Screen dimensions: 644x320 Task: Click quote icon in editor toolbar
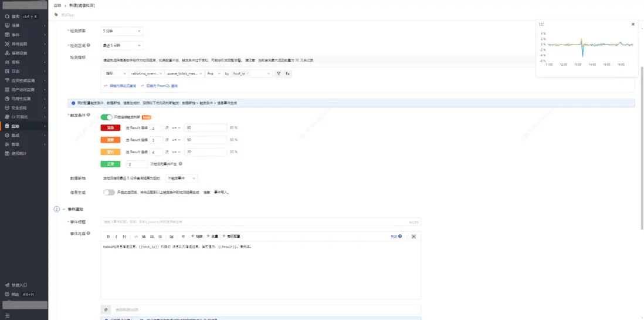pyautogui.click(x=144, y=237)
